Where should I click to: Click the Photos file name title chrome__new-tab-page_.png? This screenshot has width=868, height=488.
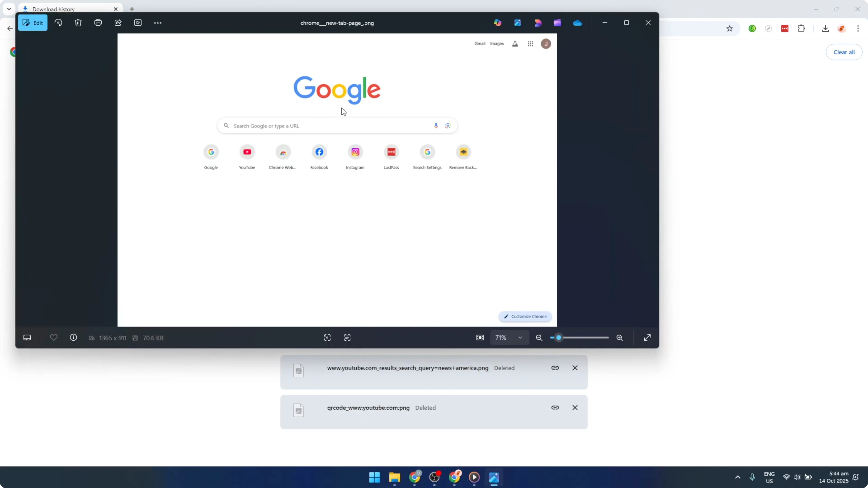337,23
